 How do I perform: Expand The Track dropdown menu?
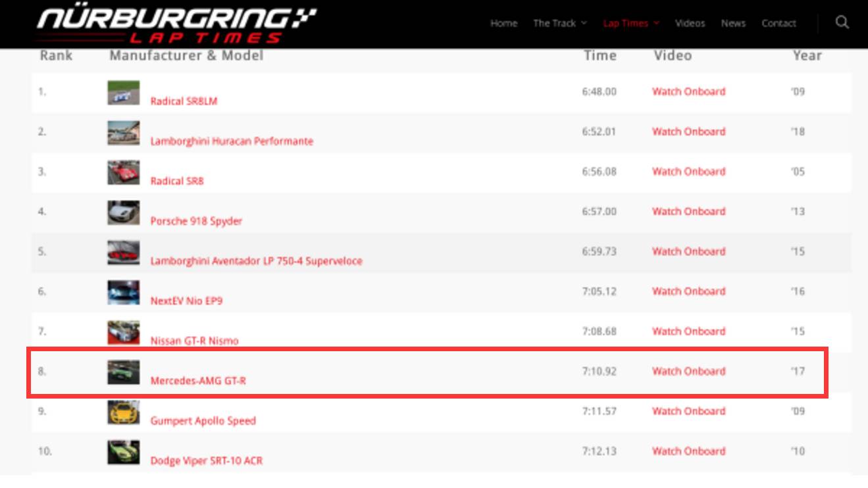click(x=559, y=23)
